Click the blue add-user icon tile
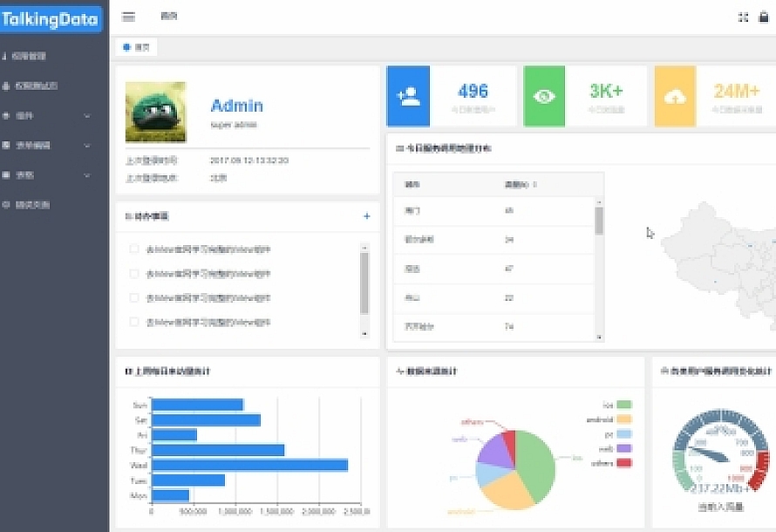 coord(408,96)
